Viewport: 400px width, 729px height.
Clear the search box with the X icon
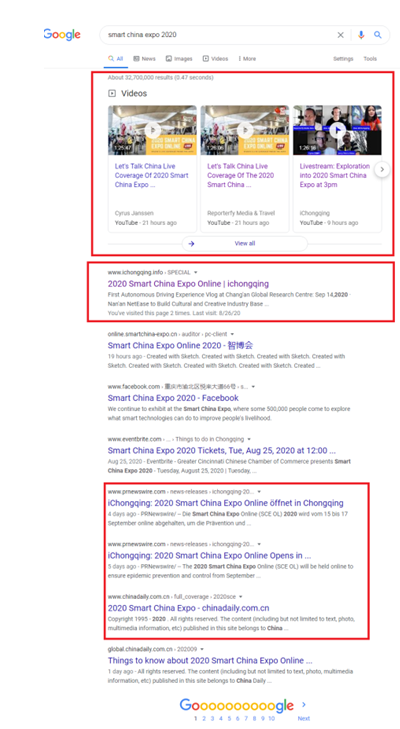point(340,35)
